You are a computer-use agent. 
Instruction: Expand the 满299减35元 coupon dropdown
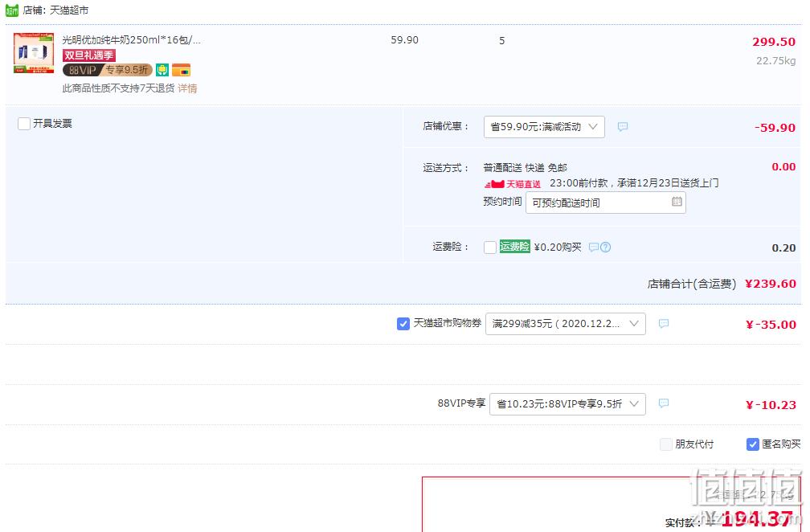[565, 324]
